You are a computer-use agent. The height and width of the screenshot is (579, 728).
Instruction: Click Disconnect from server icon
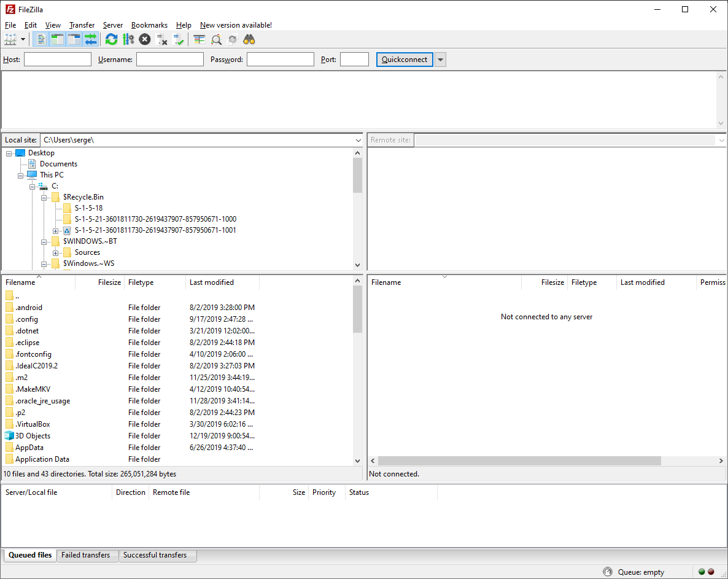tap(161, 40)
